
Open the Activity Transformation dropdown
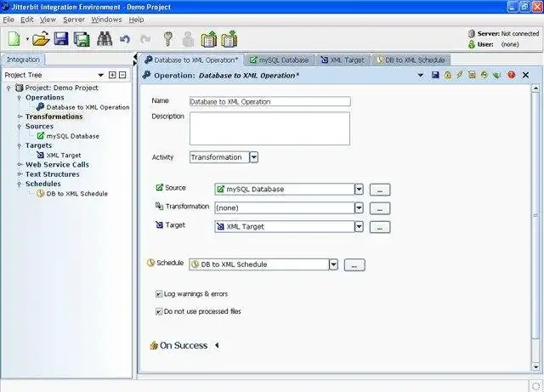(x=254, y=157)
